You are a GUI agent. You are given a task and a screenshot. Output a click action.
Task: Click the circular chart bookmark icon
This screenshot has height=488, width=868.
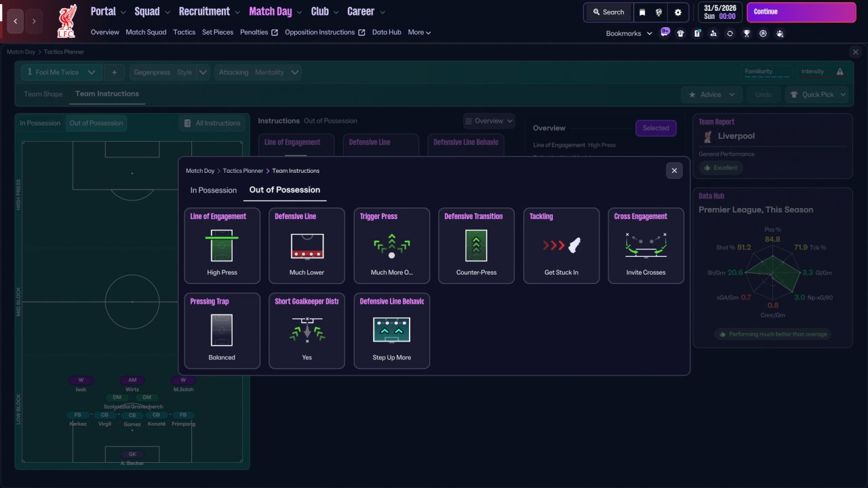click(763, 33)
